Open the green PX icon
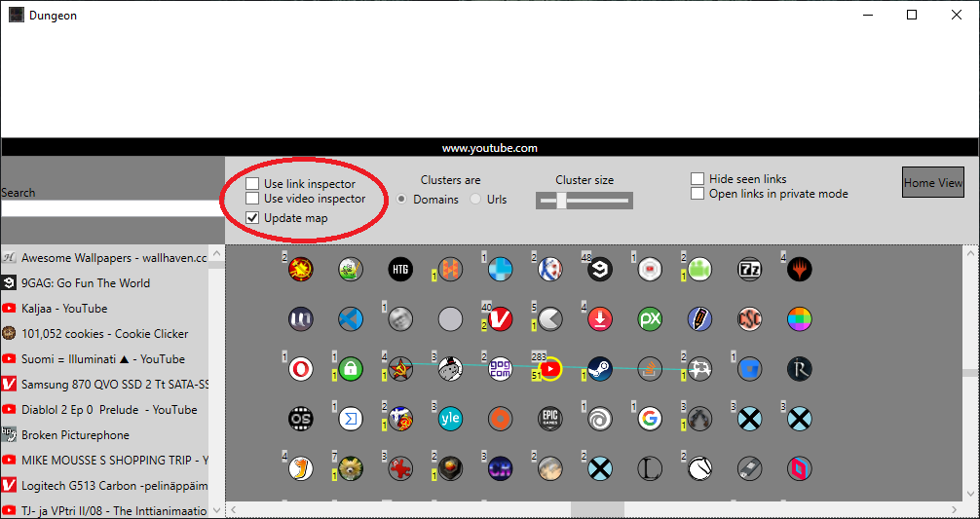 650,319
